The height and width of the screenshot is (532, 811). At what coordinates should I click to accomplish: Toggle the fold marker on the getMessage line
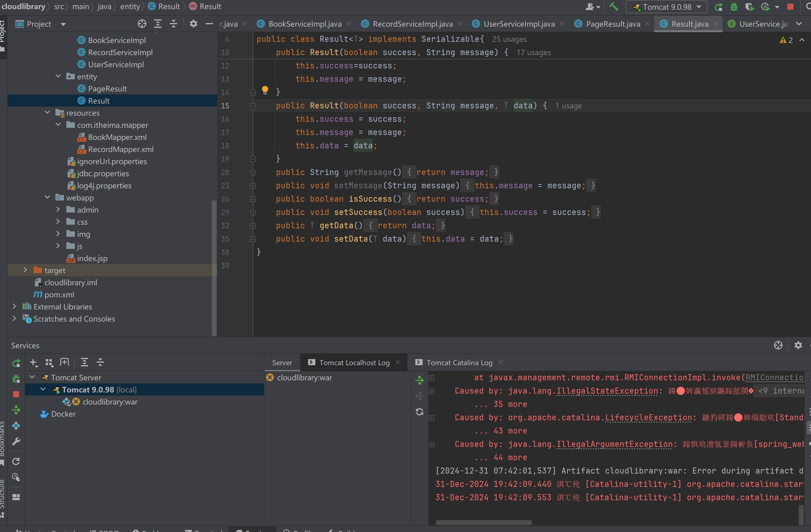[253, 173]
